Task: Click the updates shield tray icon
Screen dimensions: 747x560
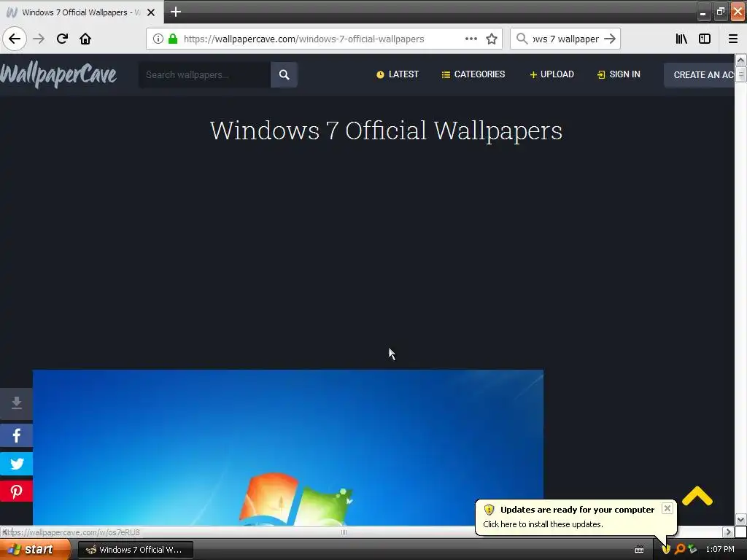Action: [666, 550]
